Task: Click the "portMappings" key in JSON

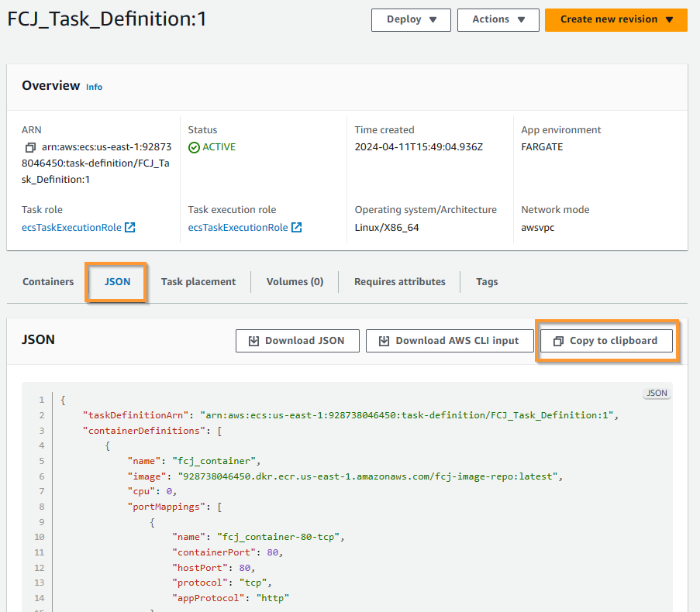Action: [166, 507]
